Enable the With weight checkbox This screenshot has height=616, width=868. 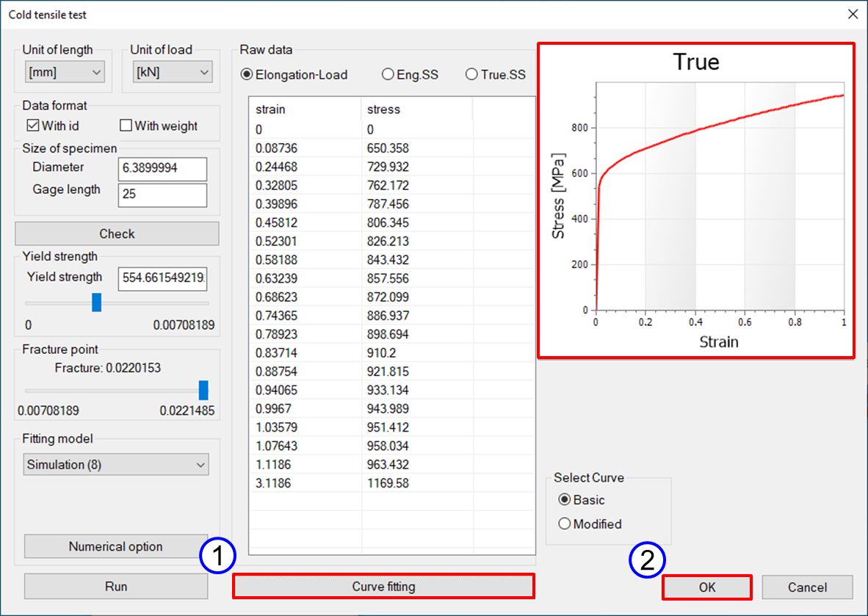[x=126, y=126]
